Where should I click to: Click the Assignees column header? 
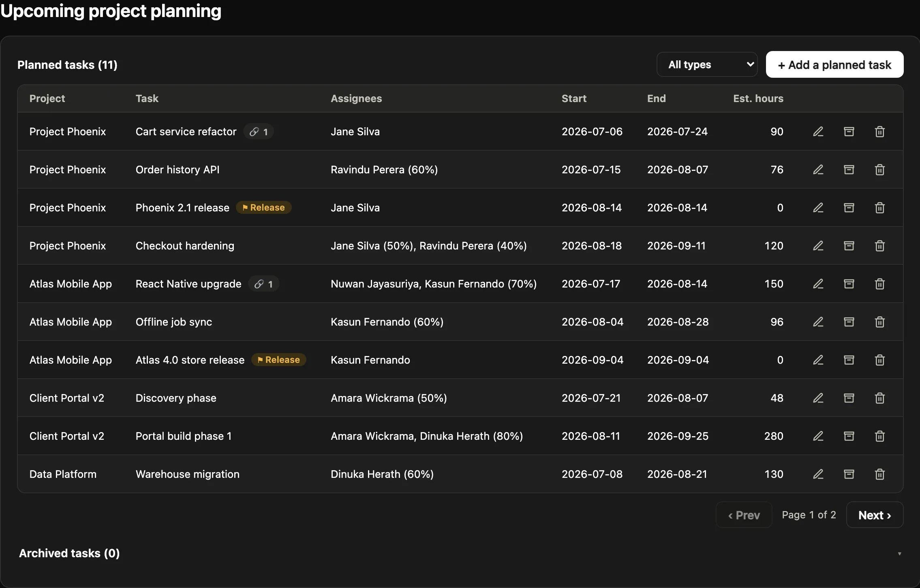click(x=356, y=98)
